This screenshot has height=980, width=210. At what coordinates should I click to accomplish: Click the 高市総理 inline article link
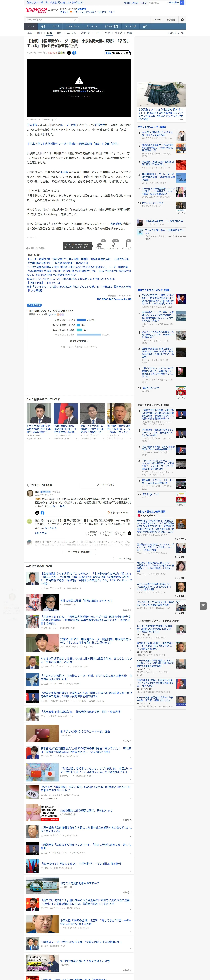click(x=115, y=224)
